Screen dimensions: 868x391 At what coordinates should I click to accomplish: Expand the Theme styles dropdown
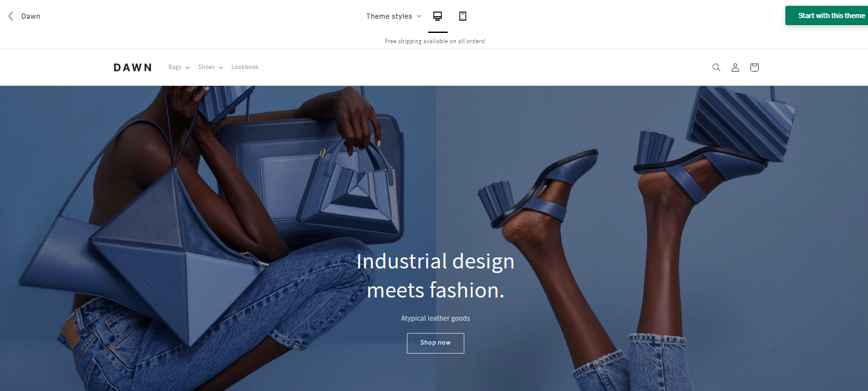pos(393,16)
